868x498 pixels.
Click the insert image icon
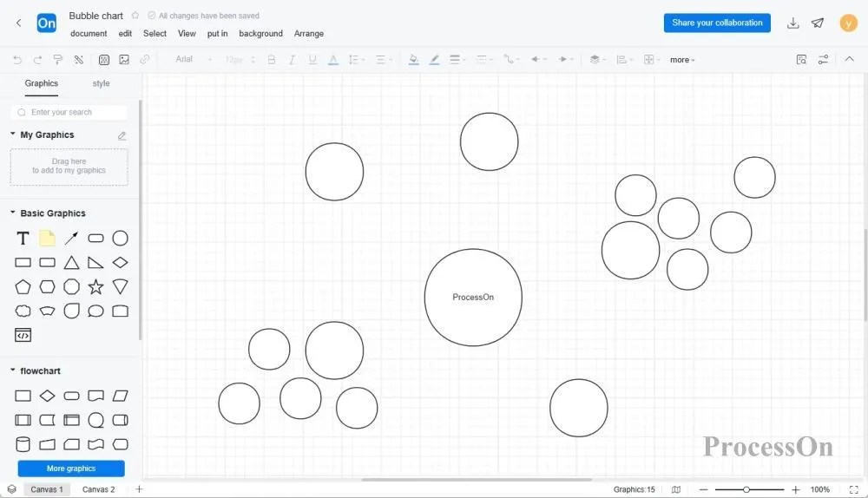(124, 60)
